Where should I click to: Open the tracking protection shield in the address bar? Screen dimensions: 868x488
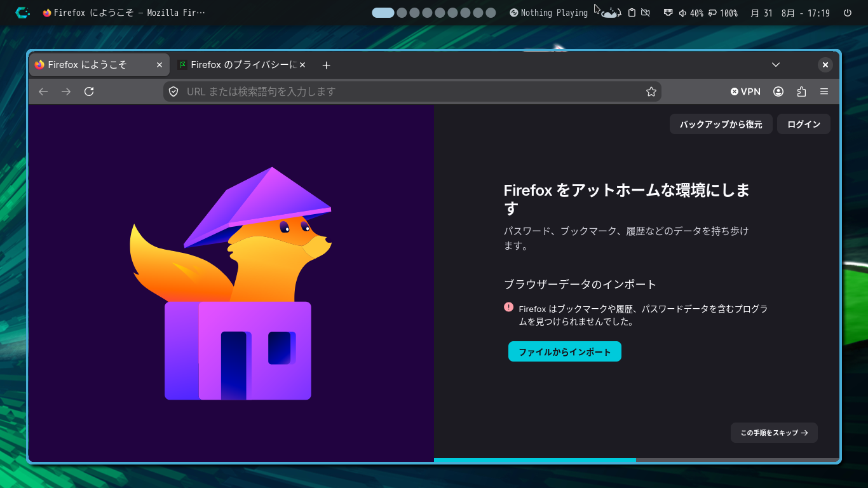[x=173, y=91]
